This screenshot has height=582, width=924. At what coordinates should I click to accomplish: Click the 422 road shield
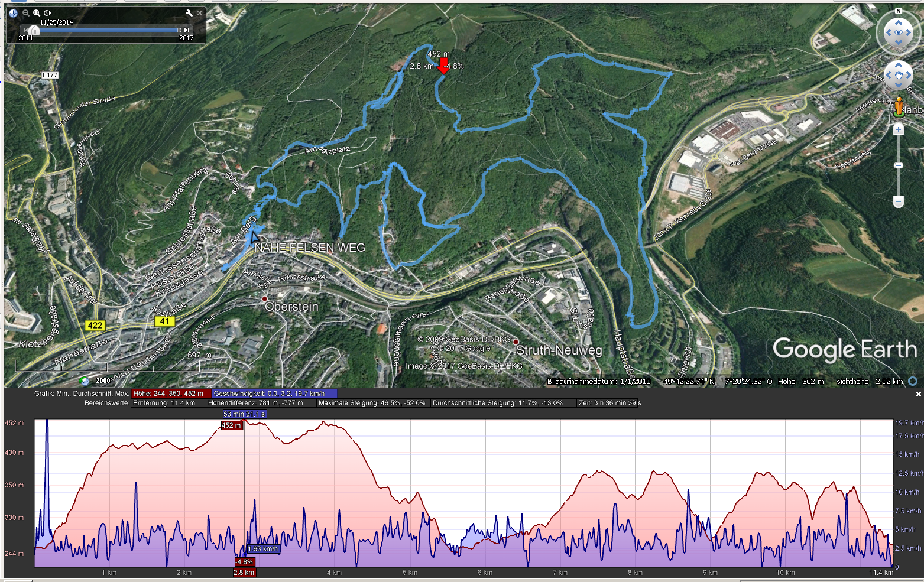[95, 325]
